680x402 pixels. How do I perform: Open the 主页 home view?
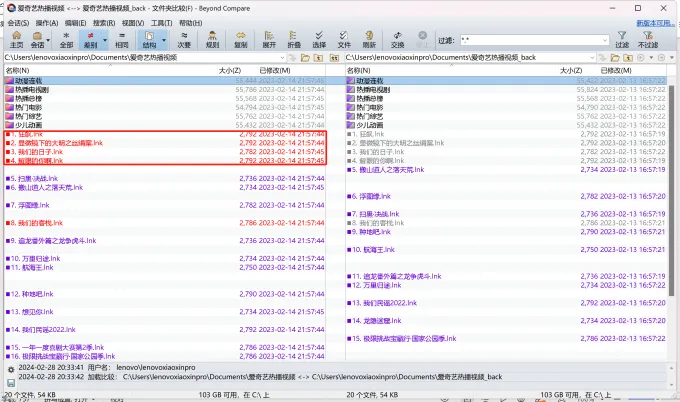coord(16,39)
